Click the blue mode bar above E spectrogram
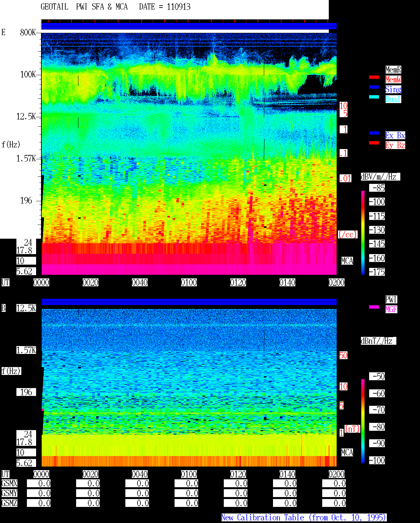 pos(189,26)
